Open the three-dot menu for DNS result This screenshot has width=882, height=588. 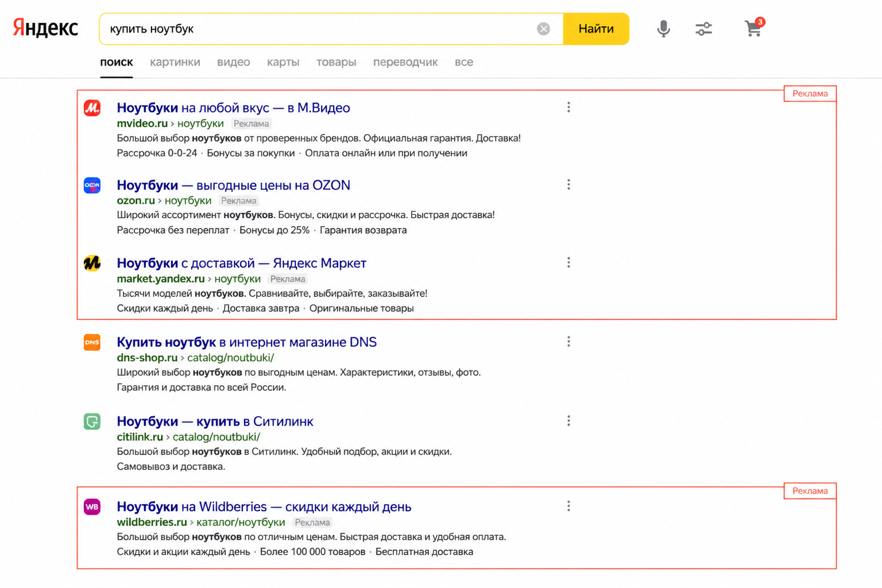coord(568,342)
